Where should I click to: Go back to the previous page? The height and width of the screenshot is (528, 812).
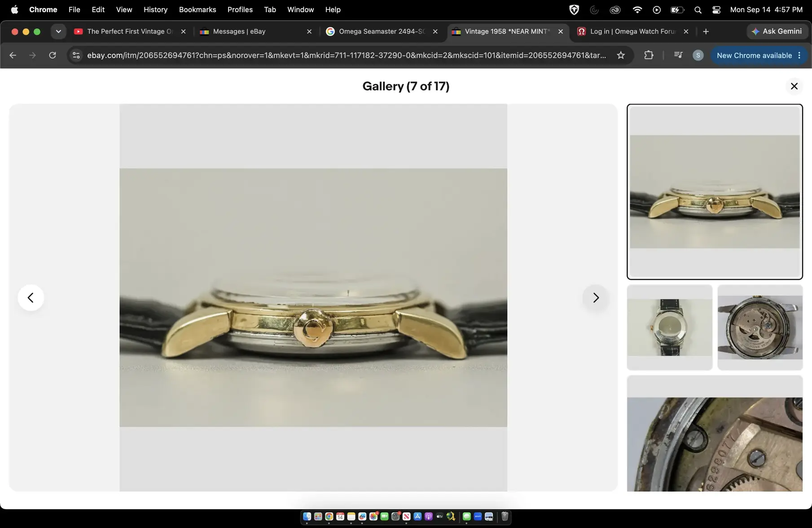[x=13, y=55]
